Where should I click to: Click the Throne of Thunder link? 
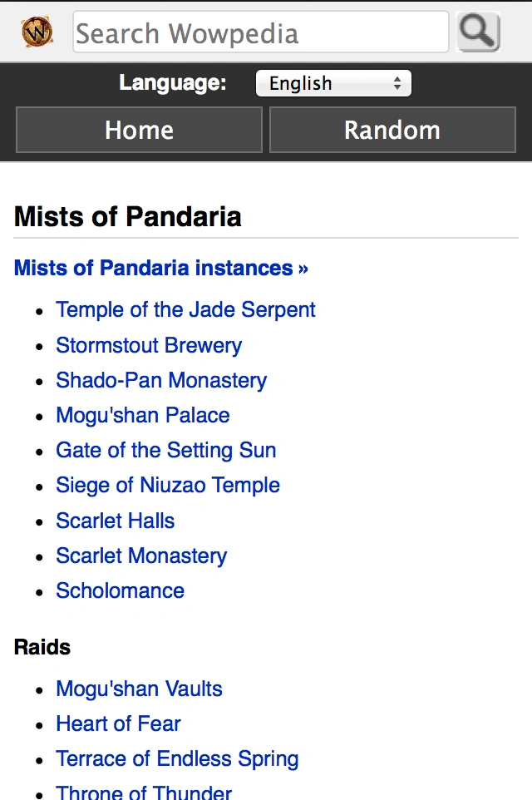[x=144, y=791]
